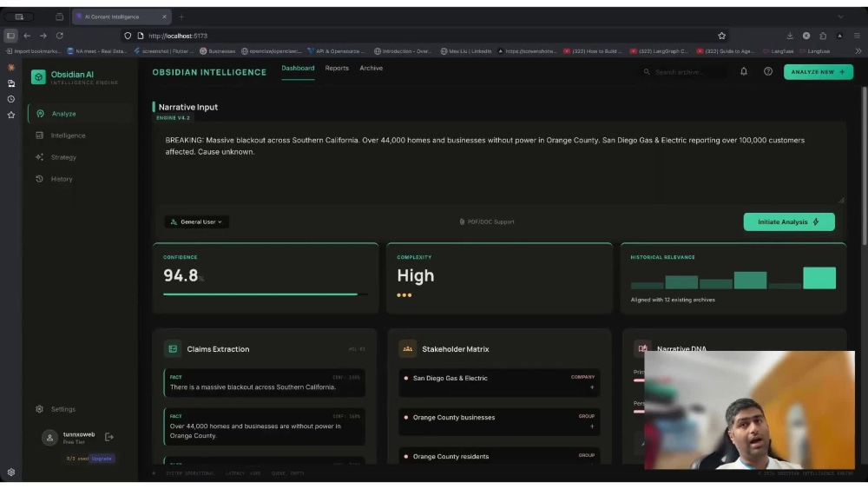This screenshot has height=489, width=868.
Task: Open the Intelligence sidebar item
Action: [68, 135]
